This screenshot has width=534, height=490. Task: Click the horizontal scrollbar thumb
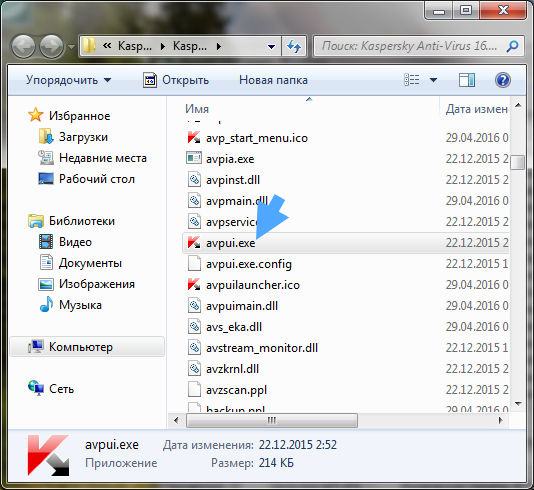(272, 421)
